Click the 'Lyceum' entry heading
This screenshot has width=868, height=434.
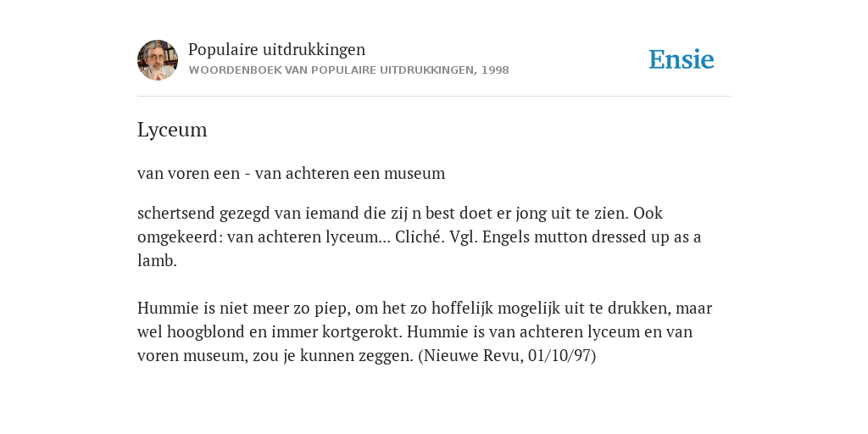click(172, 130)
